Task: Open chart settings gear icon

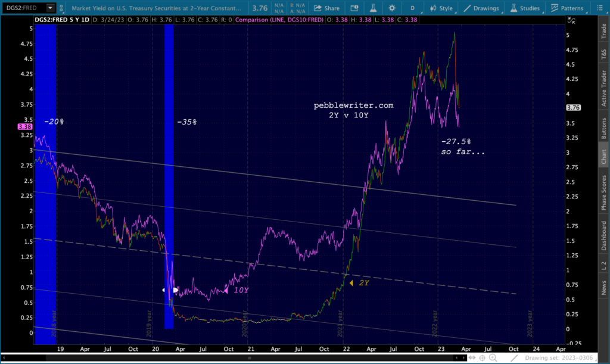Action: tap(392, 8)
